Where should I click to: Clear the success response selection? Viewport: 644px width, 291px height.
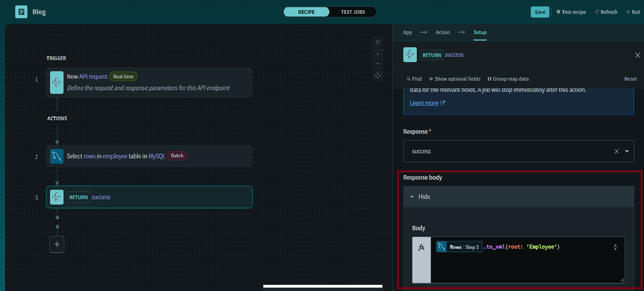(x=617, y=151)
